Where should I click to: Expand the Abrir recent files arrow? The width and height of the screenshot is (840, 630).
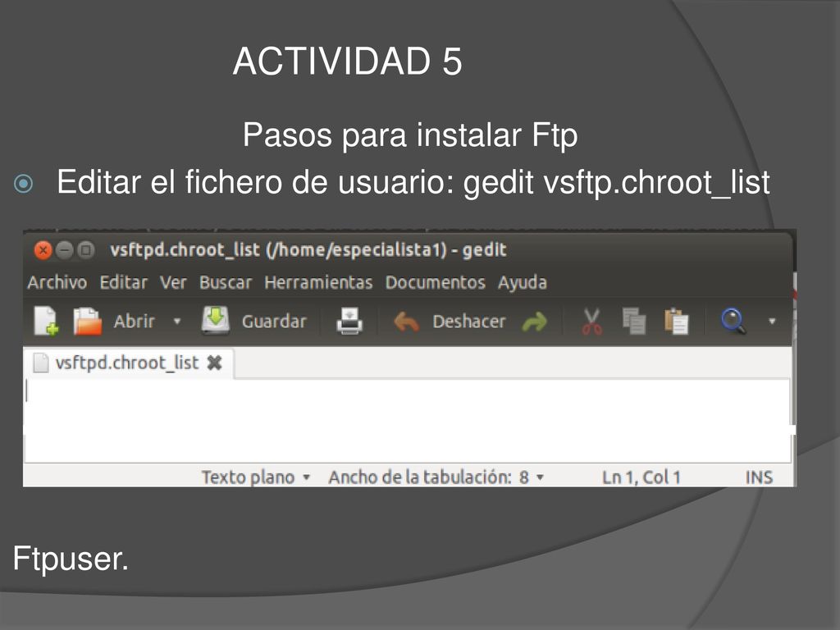coord(177,322)
